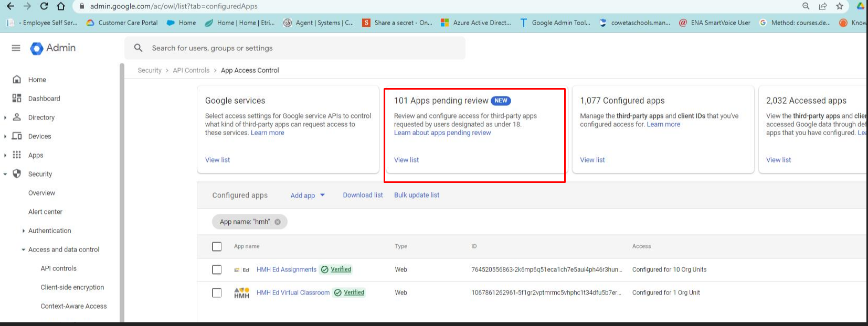The width and height of the screenshot is (868, 326).
Task: Click 'Configured for 10 Org Units' cell
Action: point(669,269)
